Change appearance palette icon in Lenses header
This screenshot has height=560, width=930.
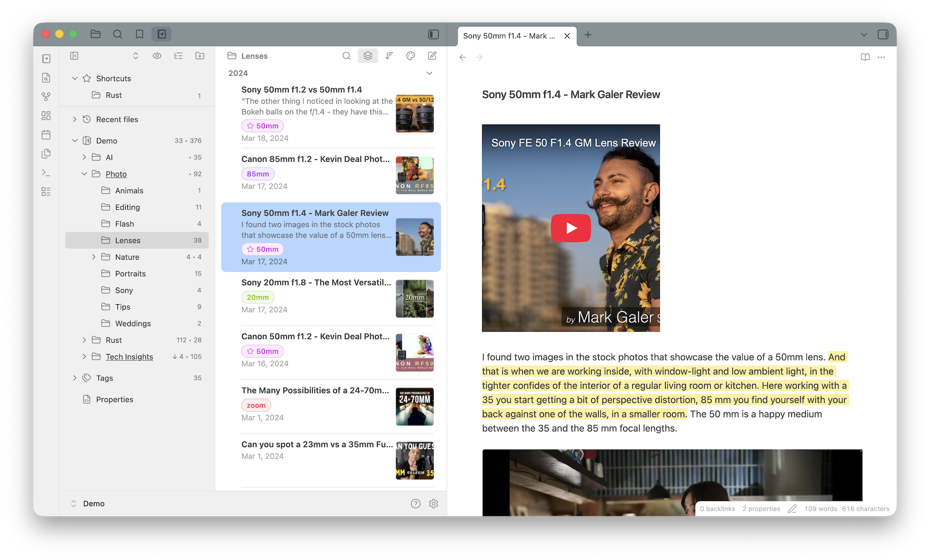click(411, 56)
